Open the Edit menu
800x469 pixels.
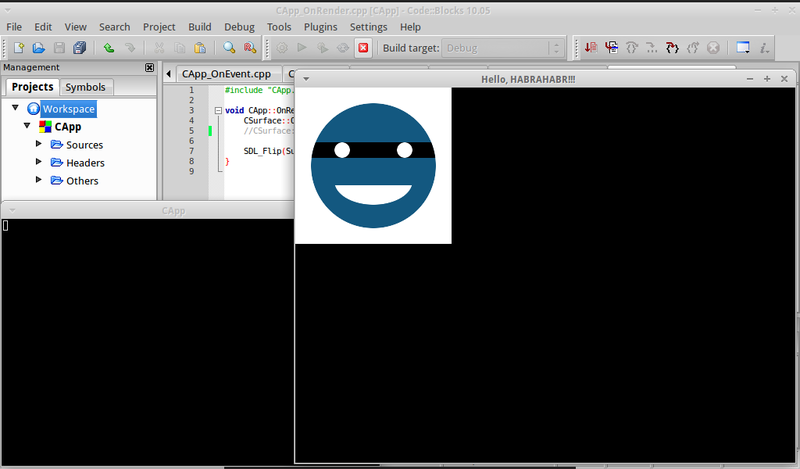coord(43,27)
